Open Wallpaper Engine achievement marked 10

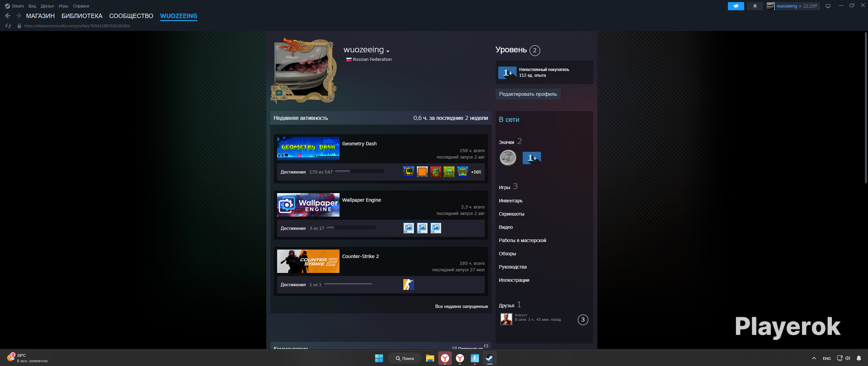click(x=436, y=228)
